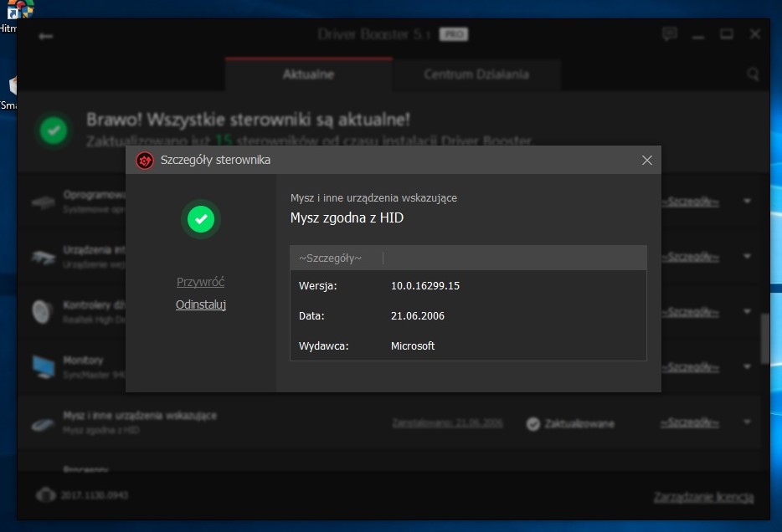782x532 pixels.
Task: Click the green checkmark status icon in dialog
Action: pos(201,218)
